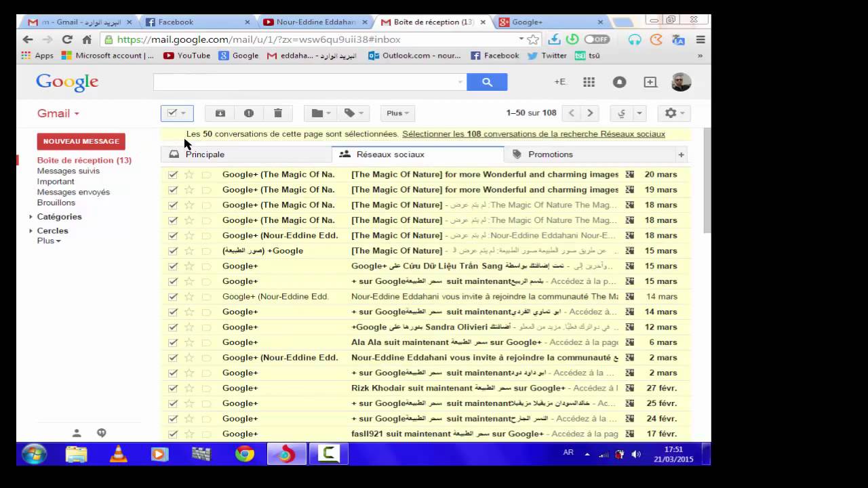
Task: Star the 20 mars Magic Of Nature email
Action: (x=189, y=174)
